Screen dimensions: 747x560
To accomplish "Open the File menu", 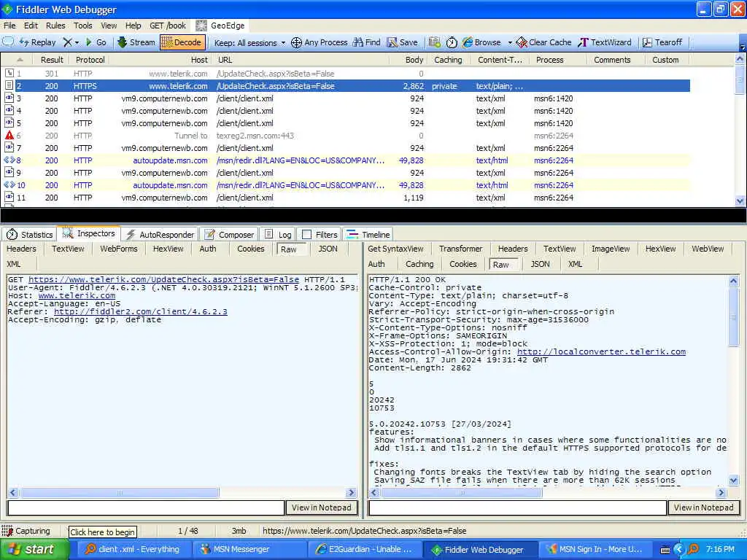I will click(x=9, y=26).
